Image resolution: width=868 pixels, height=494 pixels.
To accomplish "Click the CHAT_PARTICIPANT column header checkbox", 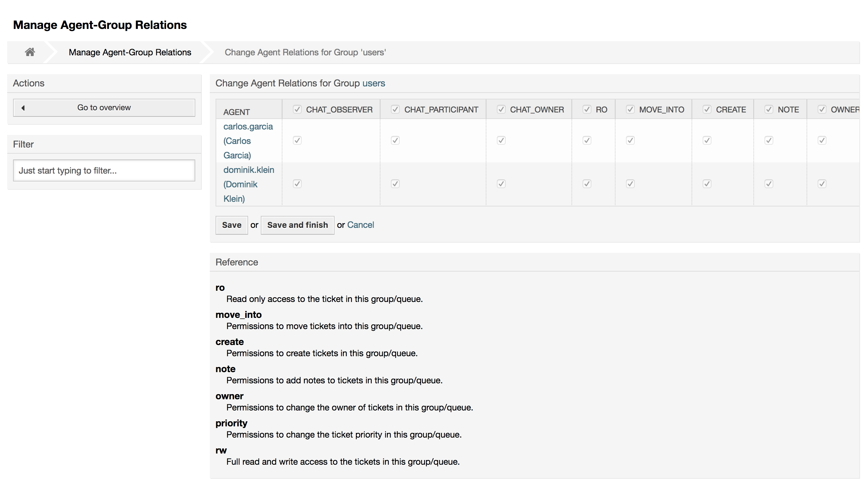I will pyautogui.click(x=394, y=109).
